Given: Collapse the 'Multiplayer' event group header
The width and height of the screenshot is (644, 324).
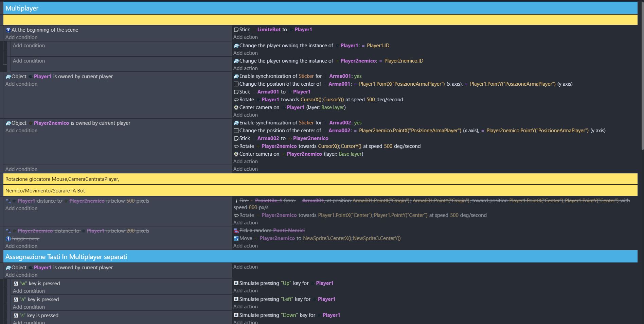Looking at the screenshot, I should tap(22, 8).
